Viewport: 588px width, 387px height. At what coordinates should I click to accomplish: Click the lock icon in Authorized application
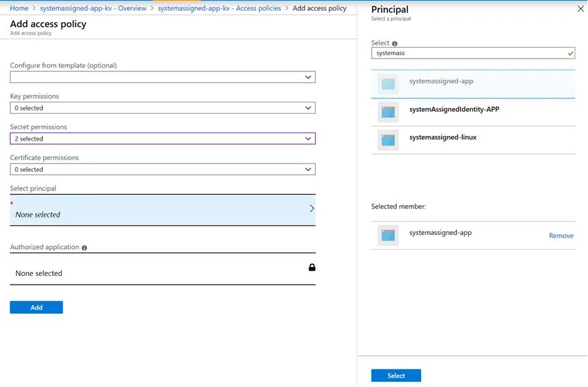312,267
